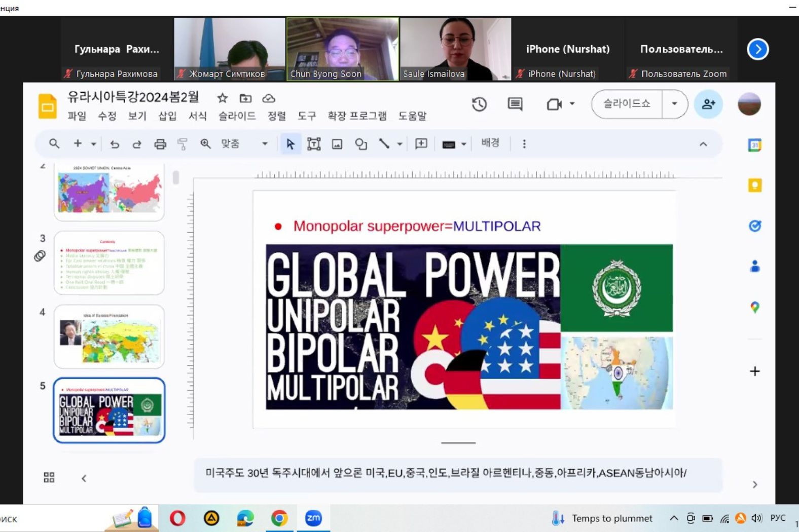Hide the menus with collapse chevron
The width and height of the screenshot is (799, 532).
point(703,144)
